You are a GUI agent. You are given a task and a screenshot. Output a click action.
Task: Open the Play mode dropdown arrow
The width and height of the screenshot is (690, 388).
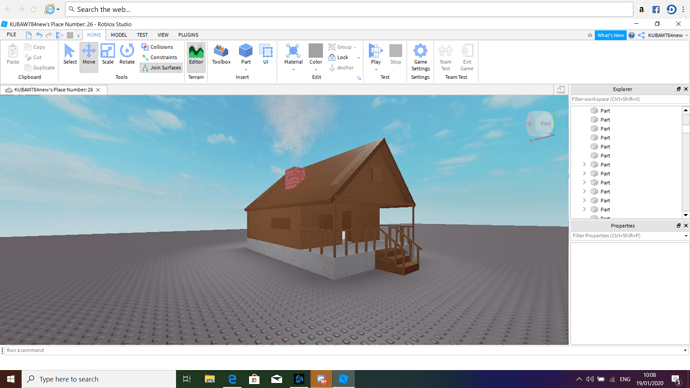[375, 70]
